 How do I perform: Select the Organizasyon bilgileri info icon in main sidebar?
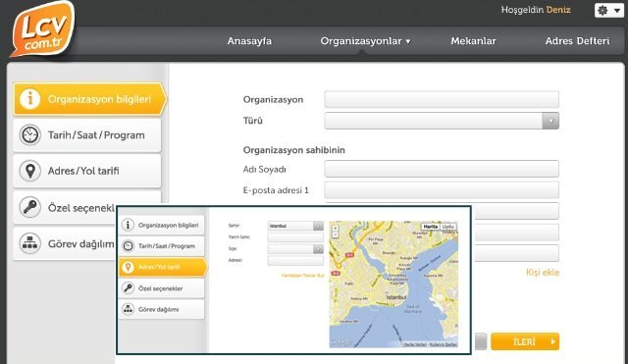[30, 98]
